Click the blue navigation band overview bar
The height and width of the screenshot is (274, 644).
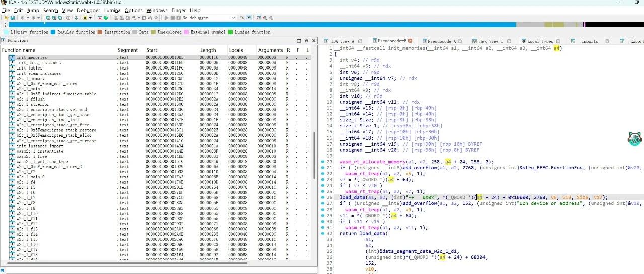(262, 24)
